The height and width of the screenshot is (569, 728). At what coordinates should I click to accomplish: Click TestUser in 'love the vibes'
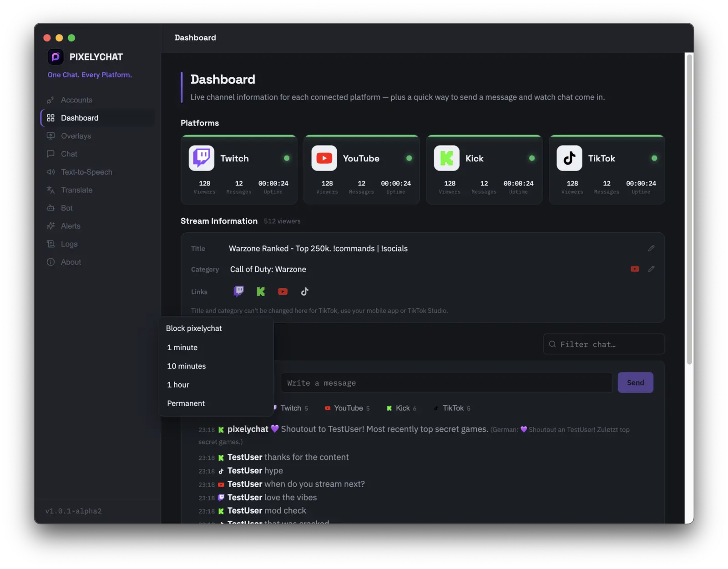click(245, 498)
